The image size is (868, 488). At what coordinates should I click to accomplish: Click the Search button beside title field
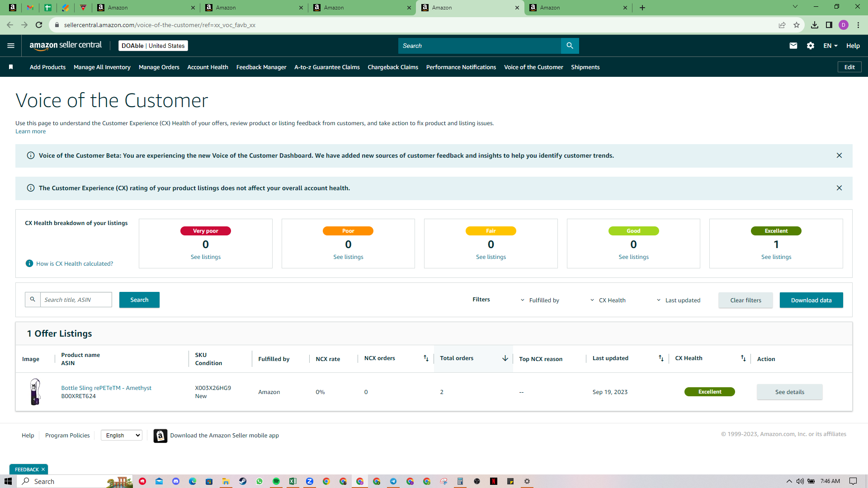[139, 300]
